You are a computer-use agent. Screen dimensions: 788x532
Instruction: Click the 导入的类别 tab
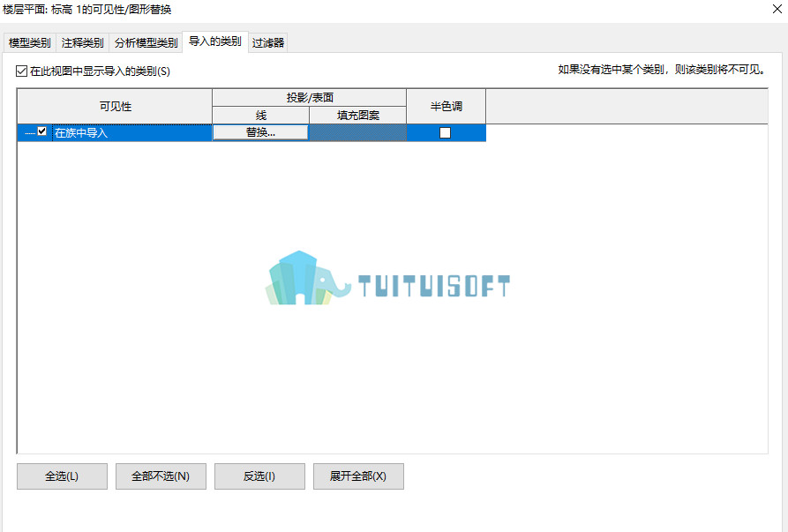tap(215, 41)
